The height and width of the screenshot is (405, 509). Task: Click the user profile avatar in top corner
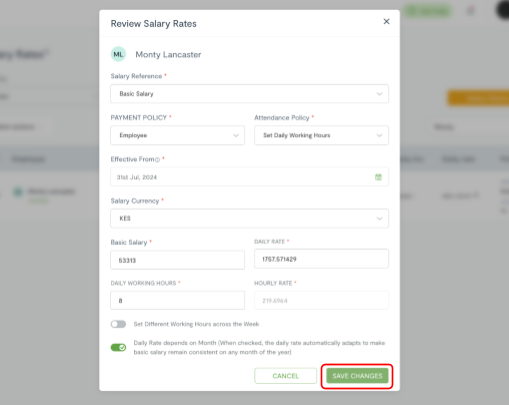(x=503, y=10)
